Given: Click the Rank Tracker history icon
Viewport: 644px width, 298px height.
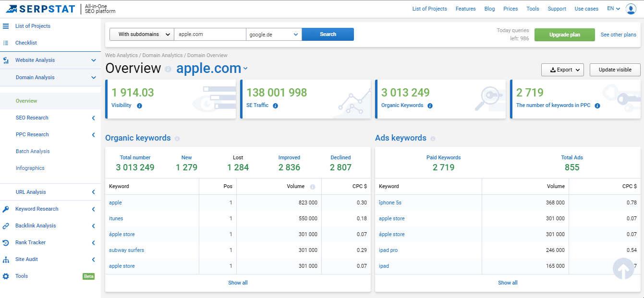Looking at the screenshot, I should coord(6,243).
